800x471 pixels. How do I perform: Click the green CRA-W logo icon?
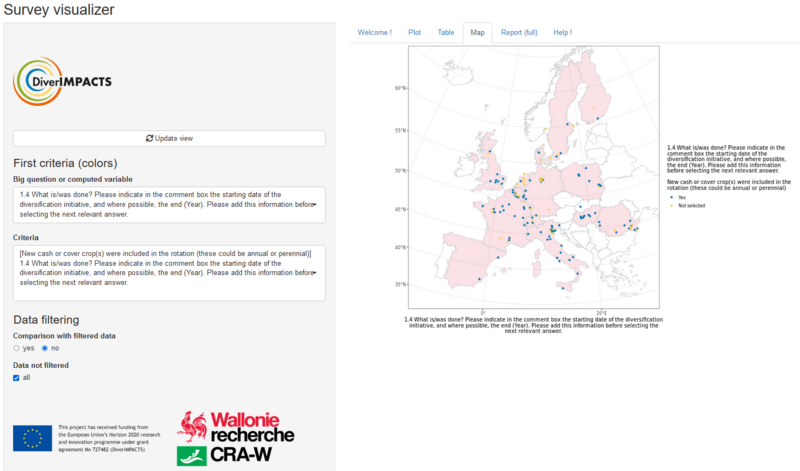(x=192, y=455)
